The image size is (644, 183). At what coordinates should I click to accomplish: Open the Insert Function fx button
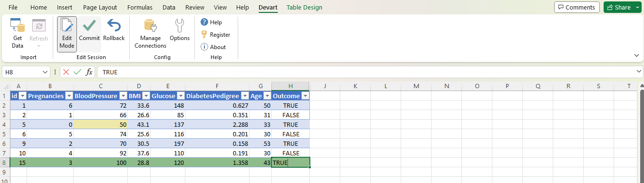click(89, 72)
